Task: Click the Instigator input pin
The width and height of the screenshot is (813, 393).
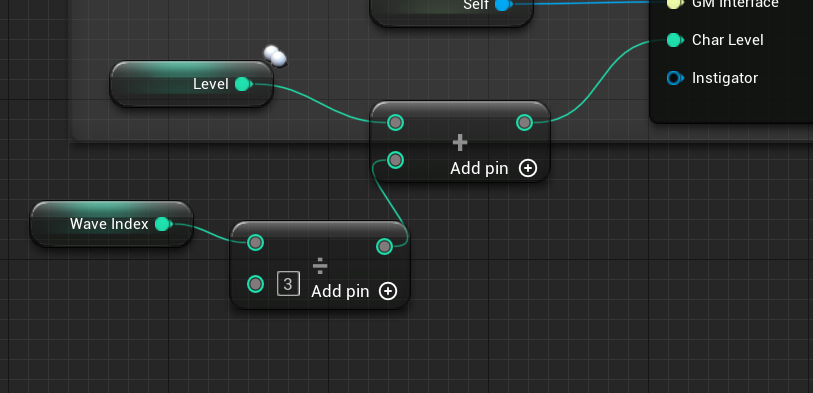Action: coord(674,78)
